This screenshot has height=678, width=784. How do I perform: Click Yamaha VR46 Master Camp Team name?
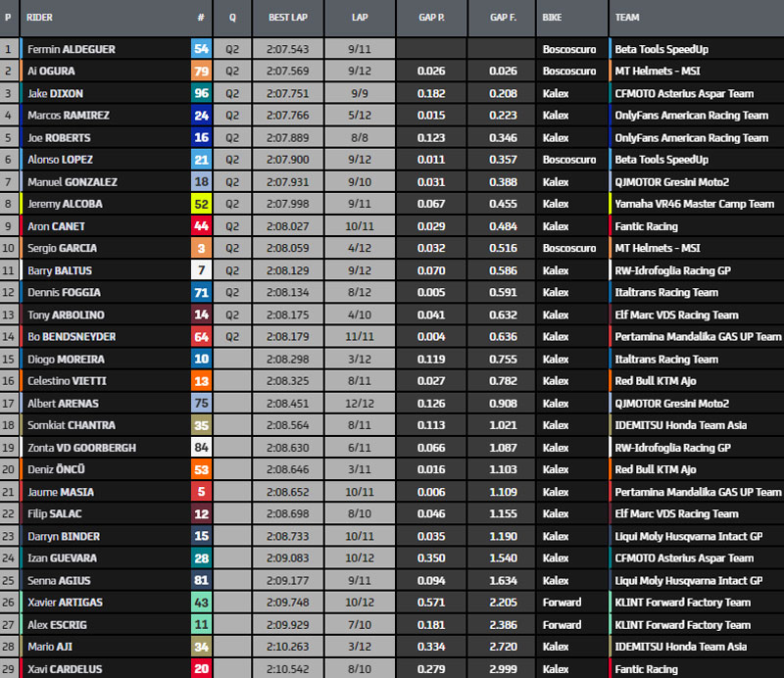point(694,204)
